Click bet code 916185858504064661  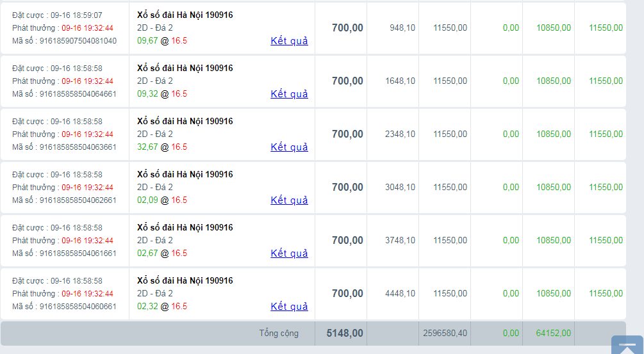tap(78, 94)
